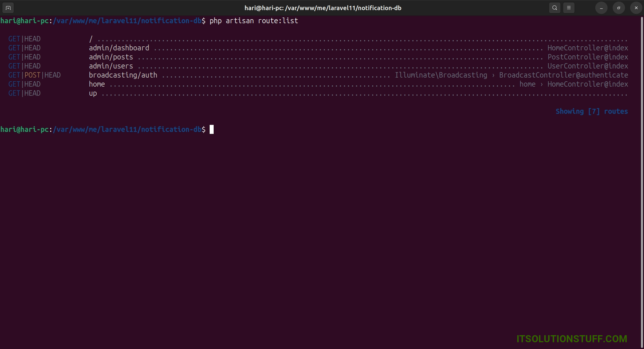Click the ITSOLUTIONSTUFF.COM watermark
This screenshot has height=349, width=644.
pos(572,339)
